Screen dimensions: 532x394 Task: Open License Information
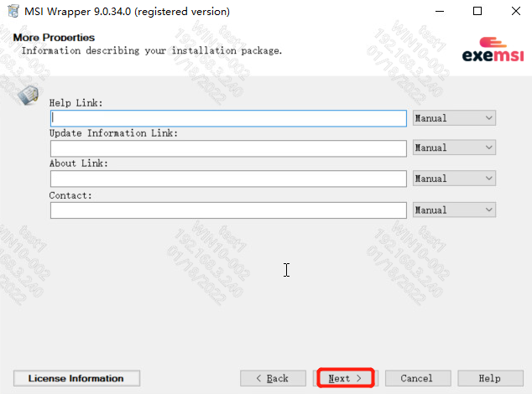(x=76, y=378)
